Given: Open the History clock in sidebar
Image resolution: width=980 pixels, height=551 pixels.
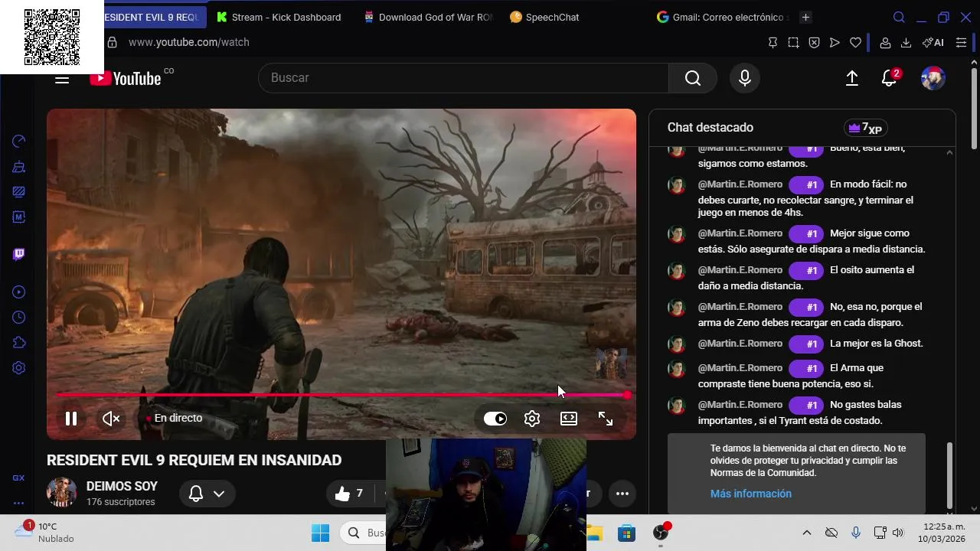Looking at the screenshot, I should 19,318.
